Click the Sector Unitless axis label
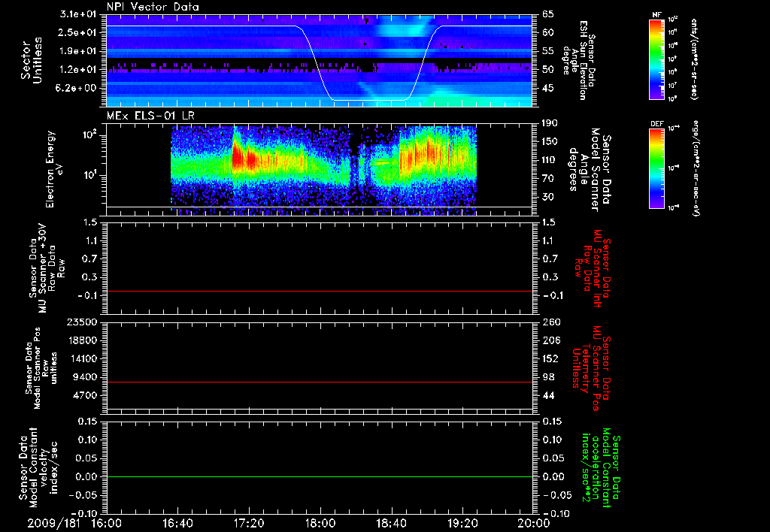 pos(32,60)
